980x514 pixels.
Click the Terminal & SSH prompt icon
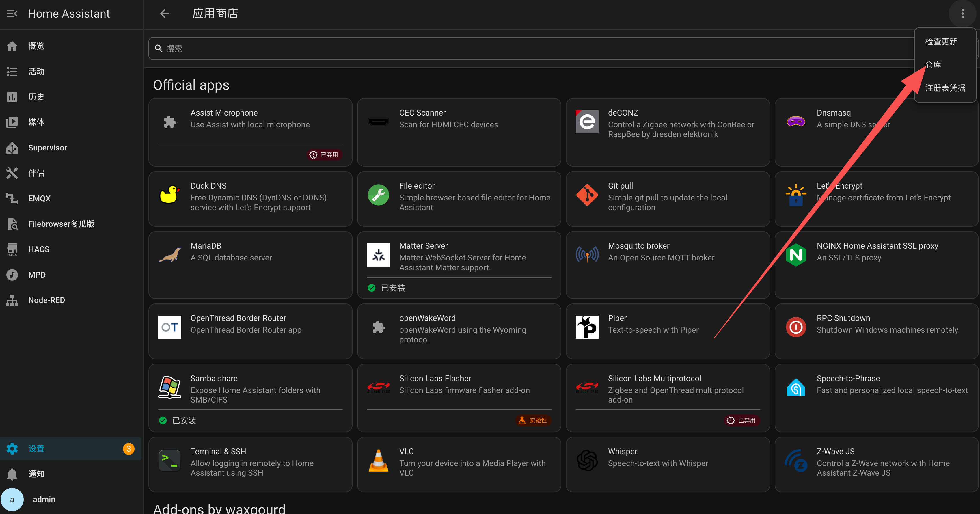click(x=170, y=461)
